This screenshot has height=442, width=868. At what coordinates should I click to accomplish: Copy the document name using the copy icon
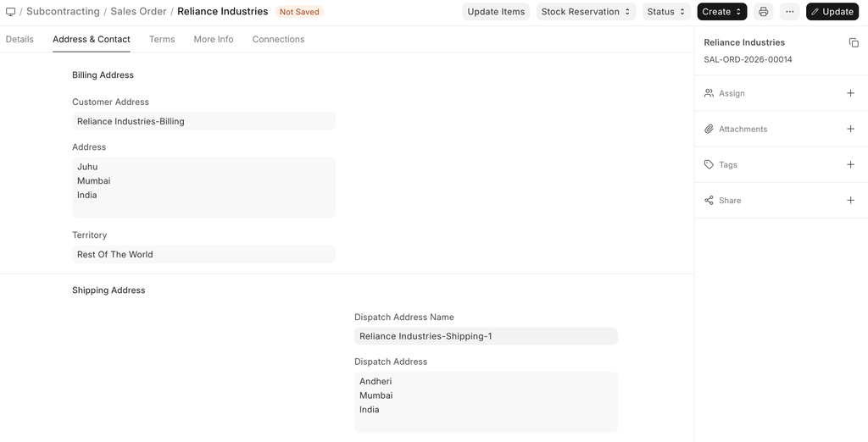tap(854, 42)
